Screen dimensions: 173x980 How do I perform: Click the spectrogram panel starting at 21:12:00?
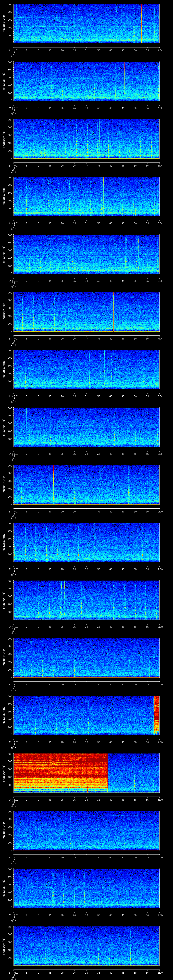(87, 657)
